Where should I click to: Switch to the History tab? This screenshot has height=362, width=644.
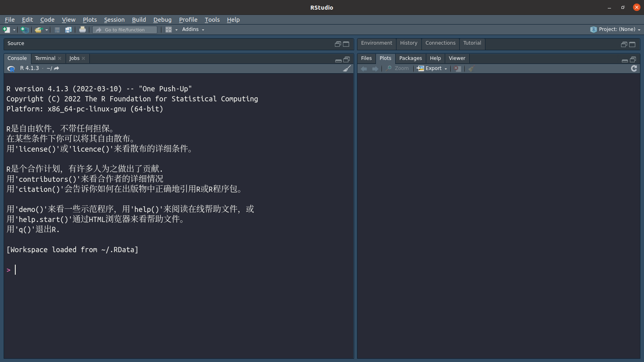409,43
